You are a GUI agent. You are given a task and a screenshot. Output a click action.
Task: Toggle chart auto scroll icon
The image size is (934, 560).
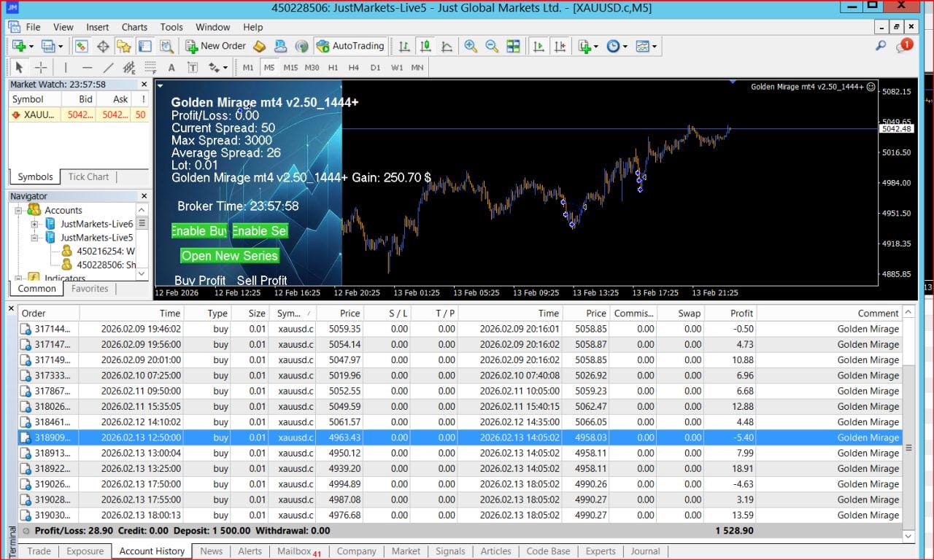539,46
